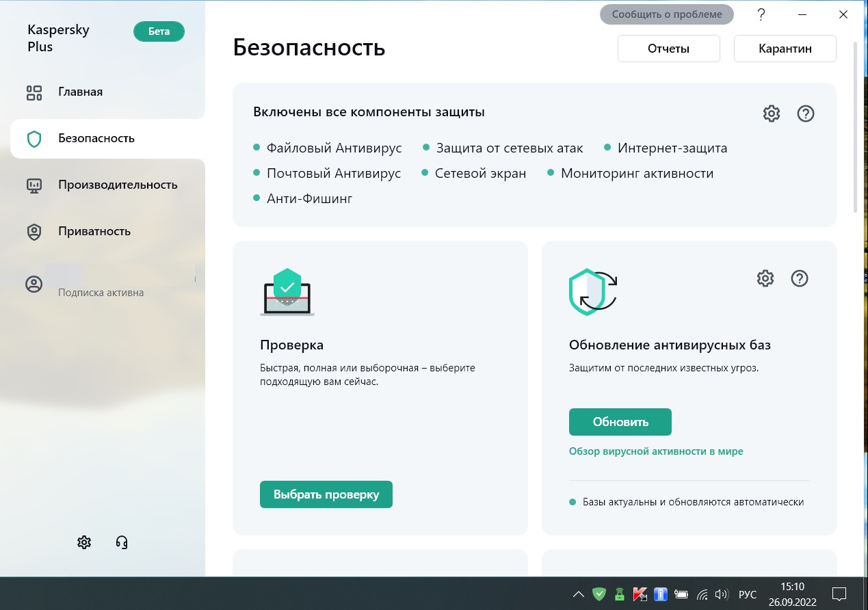Click the blue tray application icon

tap(661, 594)
